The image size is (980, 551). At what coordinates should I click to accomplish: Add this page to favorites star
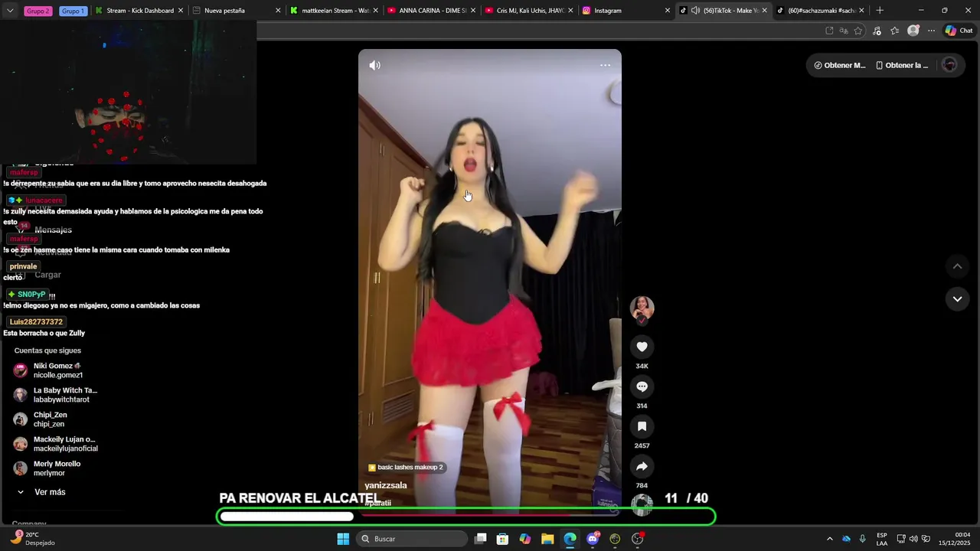858,31
